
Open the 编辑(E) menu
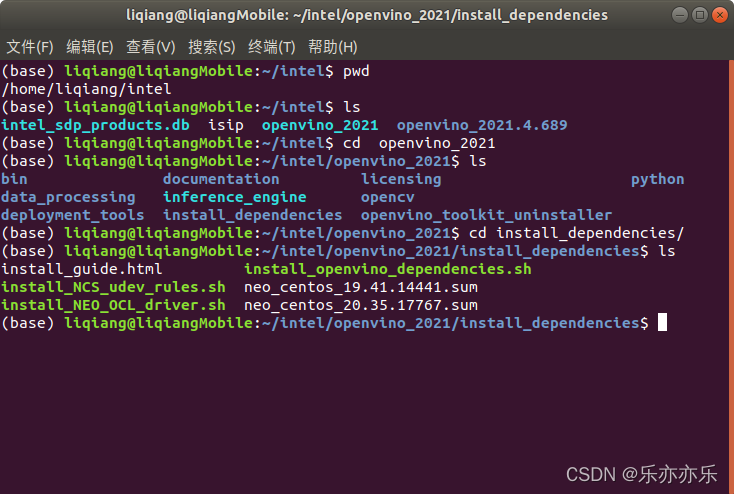[x=90, y=47]
